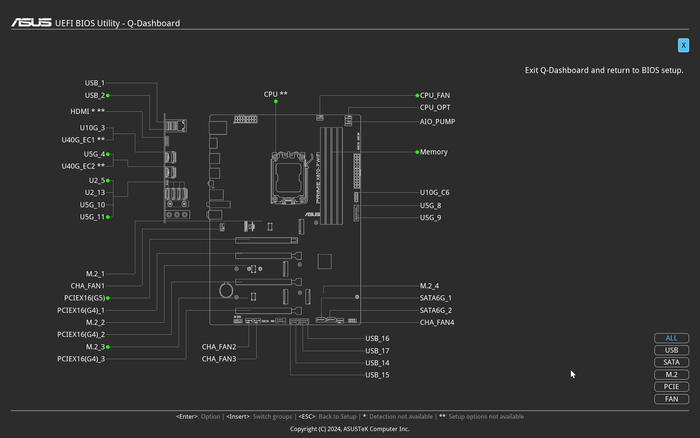
Task: Open the M.2_3 slot entry
Action: point(95,347)
